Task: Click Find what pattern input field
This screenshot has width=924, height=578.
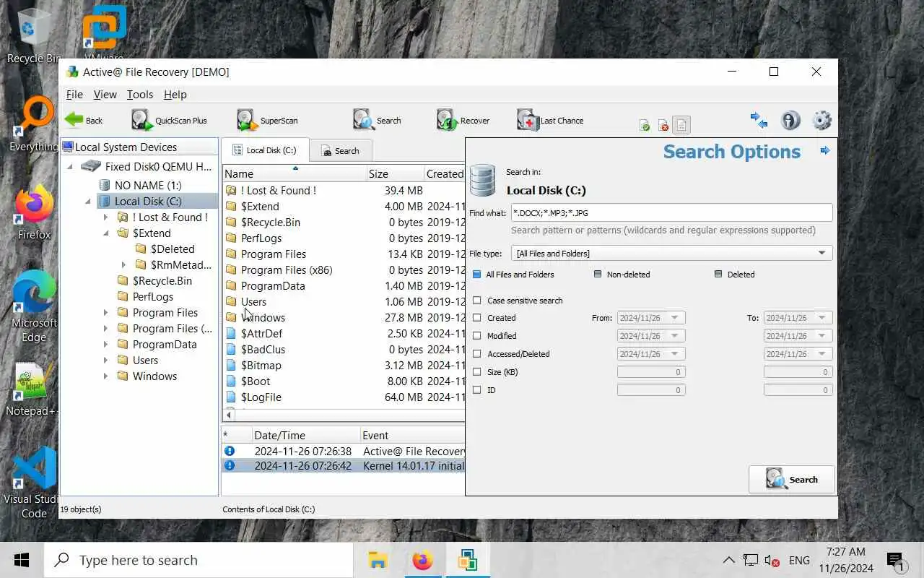Action: coord(671,212)
